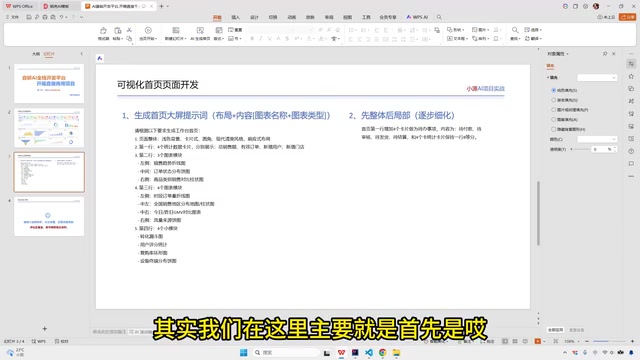Click the Print icon in quick access toolbar

tap(45, 17)
